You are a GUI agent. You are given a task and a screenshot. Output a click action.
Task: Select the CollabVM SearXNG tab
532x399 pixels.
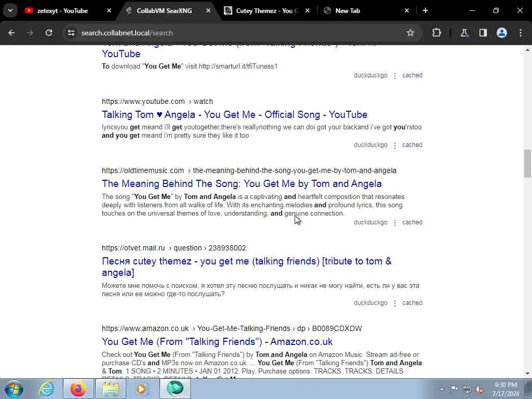point(164,11)
